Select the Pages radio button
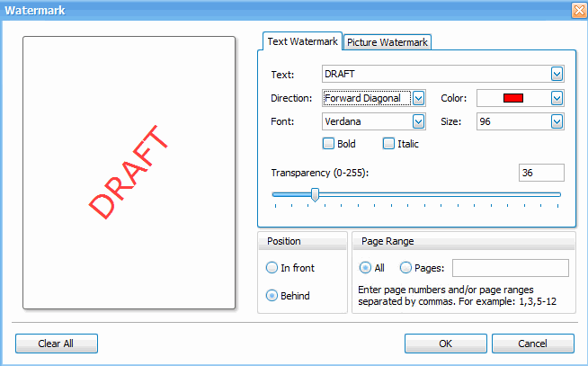The image size is (588, 366). (406, 267)
